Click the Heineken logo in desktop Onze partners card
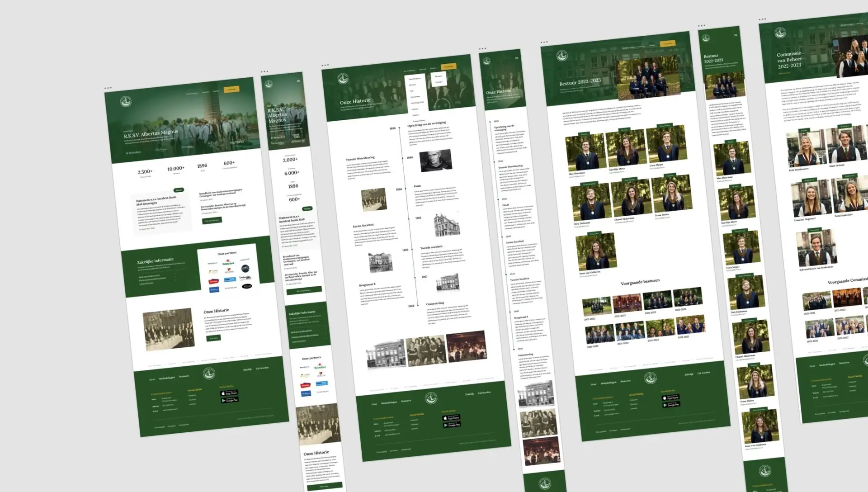 click(228, 263)
